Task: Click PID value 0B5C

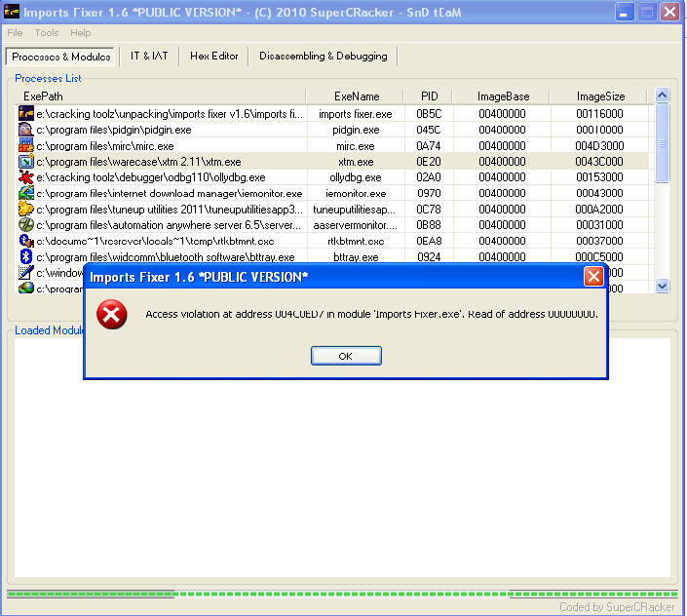Action: 429,114
